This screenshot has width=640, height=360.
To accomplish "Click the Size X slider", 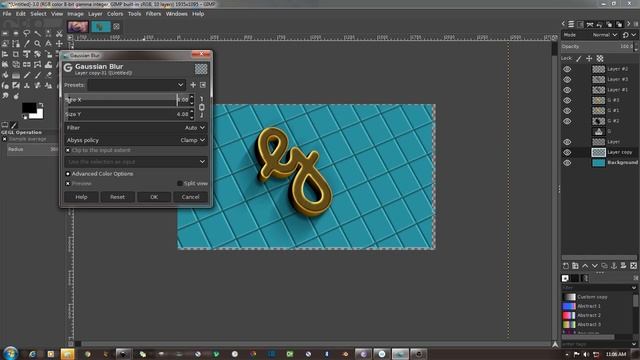I will (x=127, y=100).
